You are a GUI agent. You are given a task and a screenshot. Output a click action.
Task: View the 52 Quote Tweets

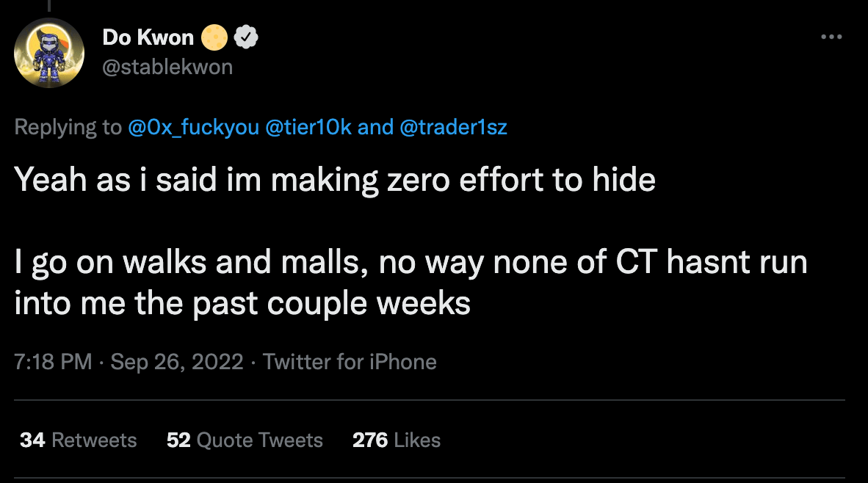click(x=258, y=440)
